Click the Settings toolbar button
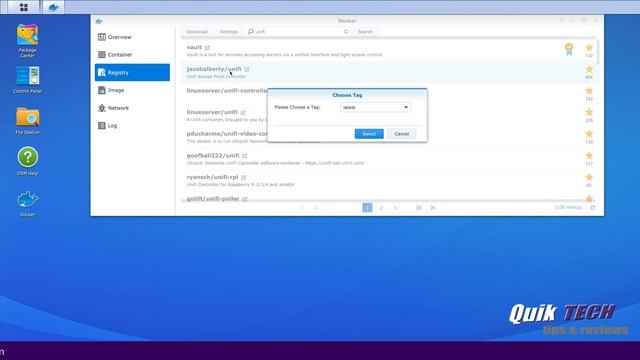This screenshot has height=360, width=640. coord(229,31)
